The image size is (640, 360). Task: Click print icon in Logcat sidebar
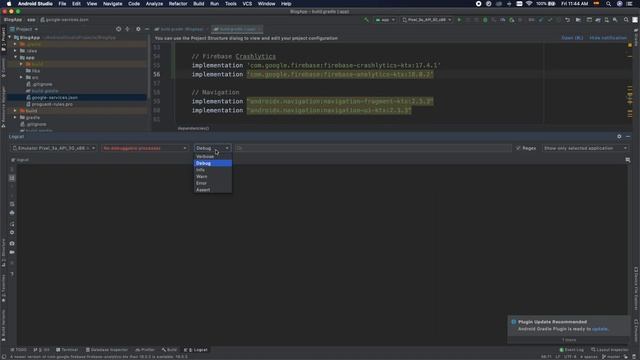(12, 213)
